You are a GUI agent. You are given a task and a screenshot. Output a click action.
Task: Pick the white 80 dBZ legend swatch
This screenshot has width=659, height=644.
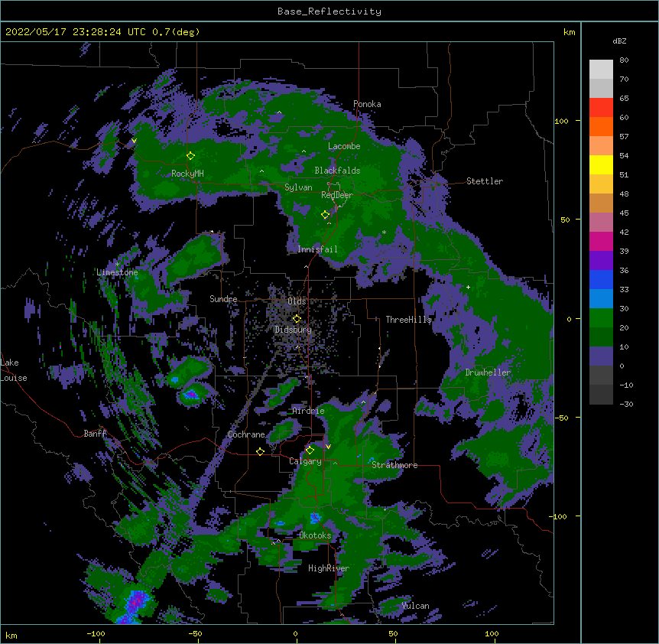coord(601,70)
